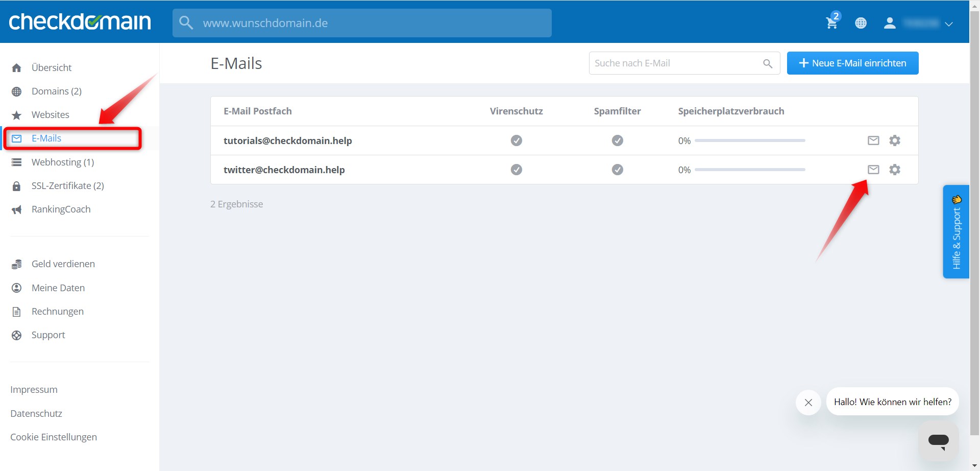The height and width of the screenshot is (471, 980).
Task: Click the Meine Daten profile icon
Action: pyautogui.click(x=16, y=288)
